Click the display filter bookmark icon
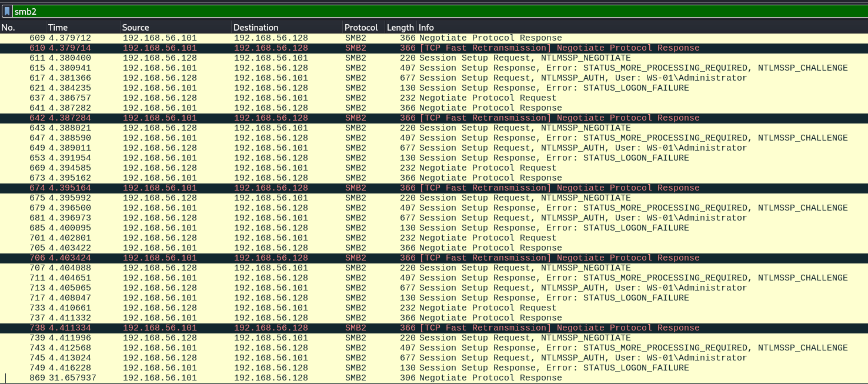The height and width of the screenshot is (384, 868). pos(6,11)
